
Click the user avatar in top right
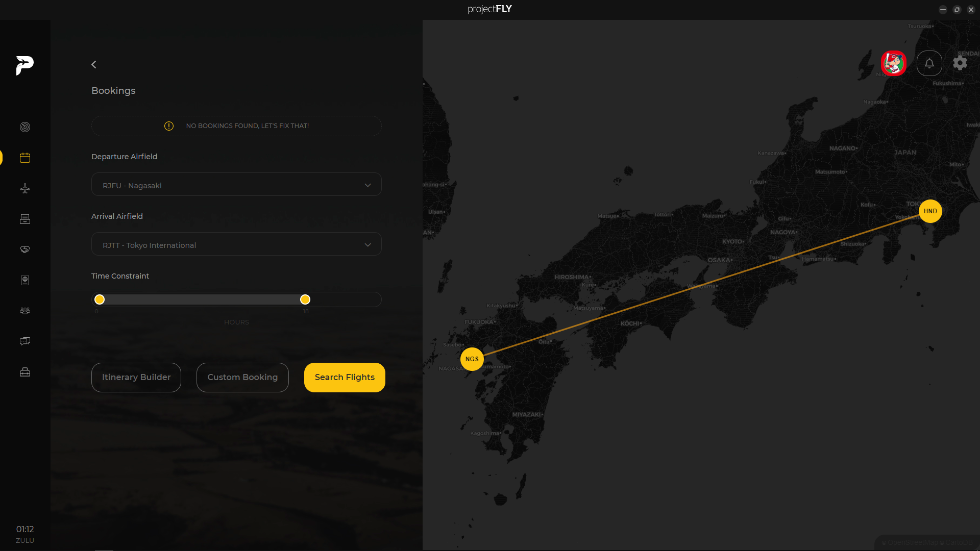point(893,63)
